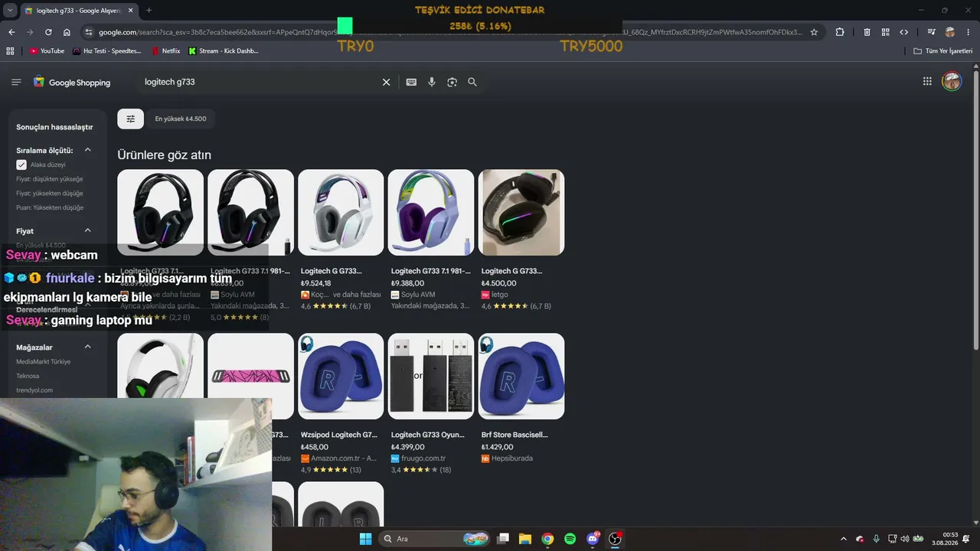Open the filter settings button

click(130, 119)
